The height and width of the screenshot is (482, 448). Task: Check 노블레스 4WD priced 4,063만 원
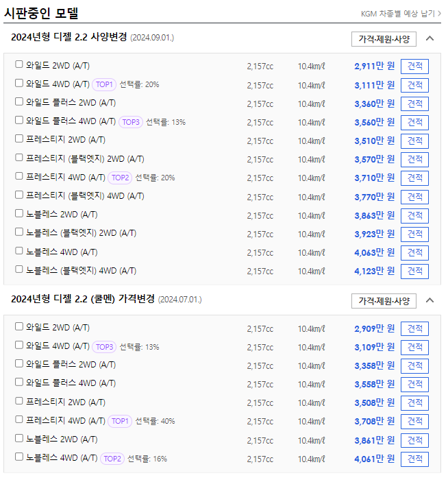(19, 251)
